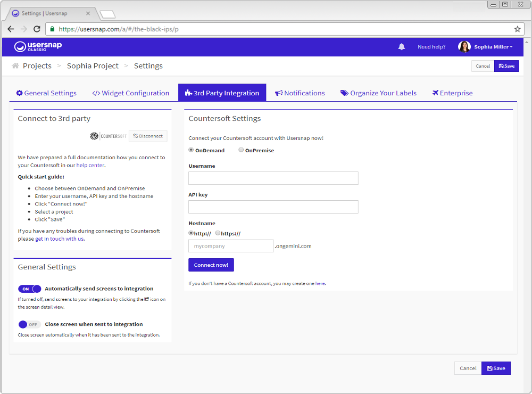This screenshot has width=532, height=394.
Task: Close the Settings | Usersnap tab
Action: coord(88,14)
